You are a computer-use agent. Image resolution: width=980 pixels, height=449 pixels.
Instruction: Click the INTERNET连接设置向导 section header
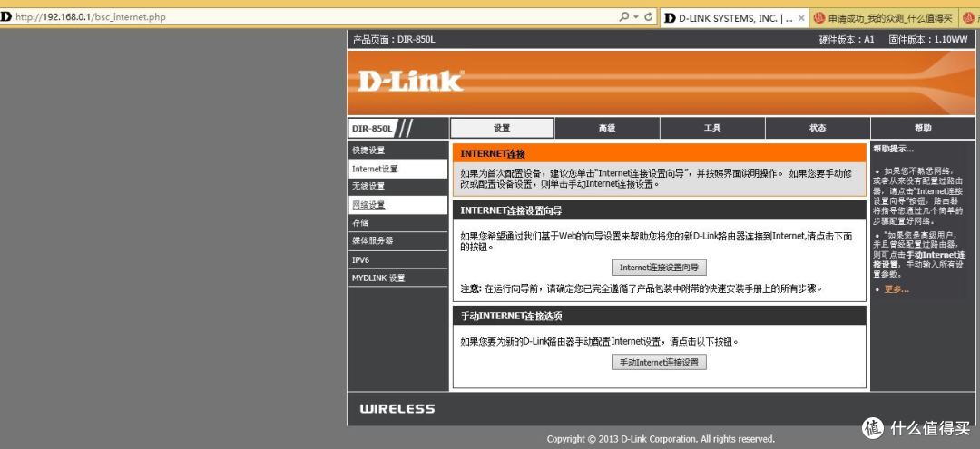660,210
